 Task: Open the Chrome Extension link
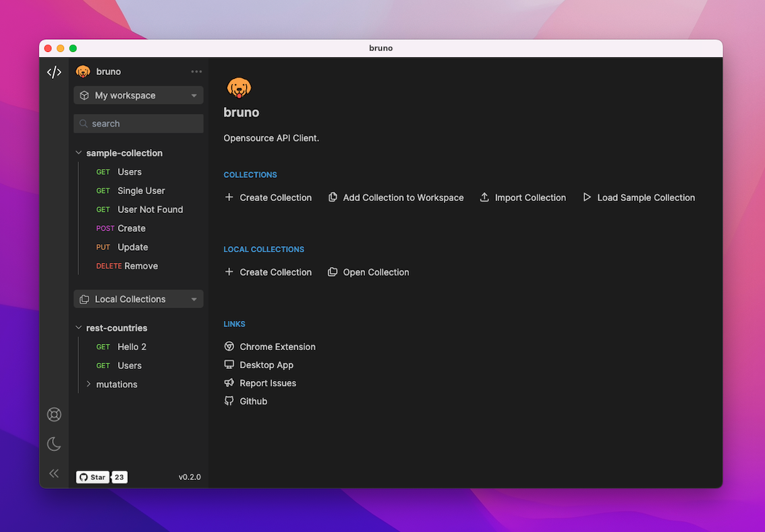click(278, 347)
